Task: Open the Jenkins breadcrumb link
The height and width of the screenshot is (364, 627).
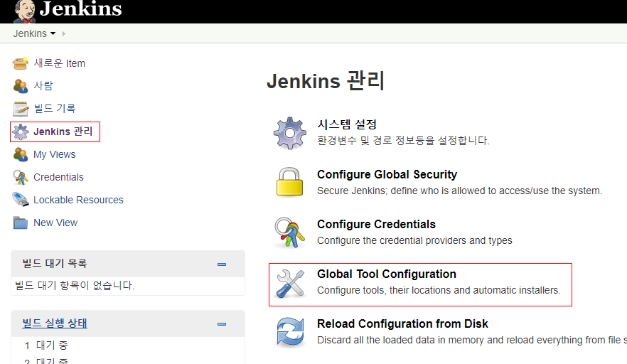Action: (30, 33)
